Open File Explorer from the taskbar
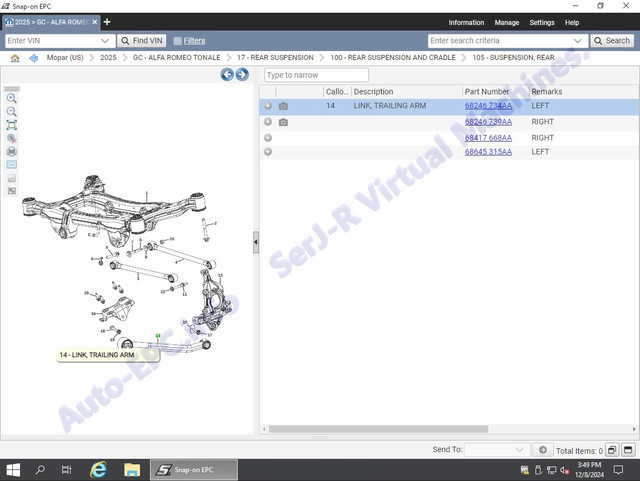Screen dimensions: 640x481 point(132,470)
